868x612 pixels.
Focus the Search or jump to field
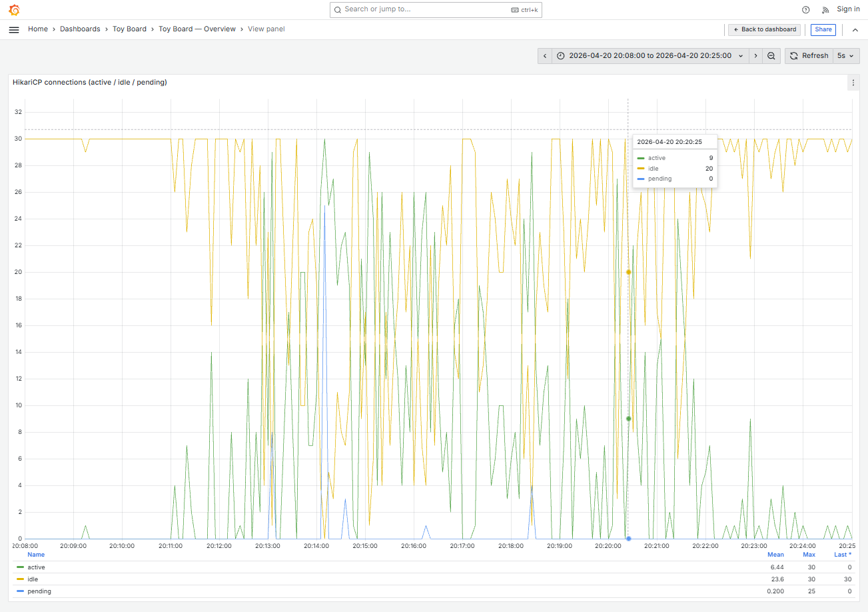pos(436,10)
